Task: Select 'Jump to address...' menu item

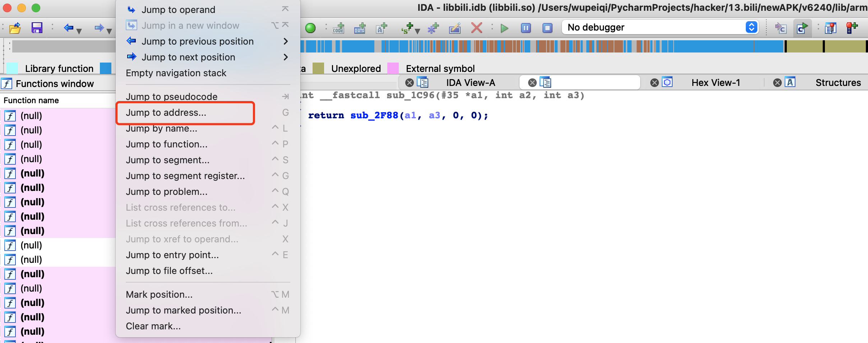Action: click(x=208, y=113)
